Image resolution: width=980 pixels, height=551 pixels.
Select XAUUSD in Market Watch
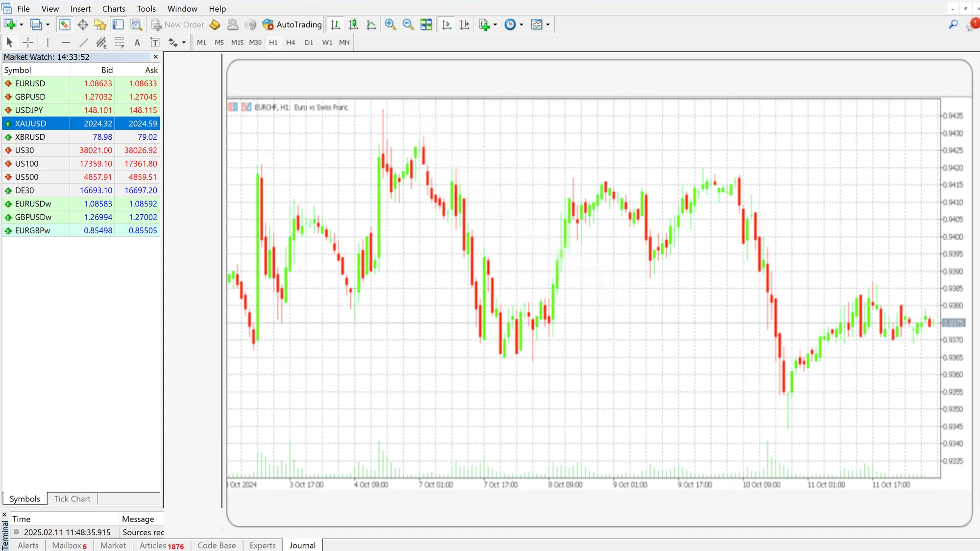pos(29,123)
